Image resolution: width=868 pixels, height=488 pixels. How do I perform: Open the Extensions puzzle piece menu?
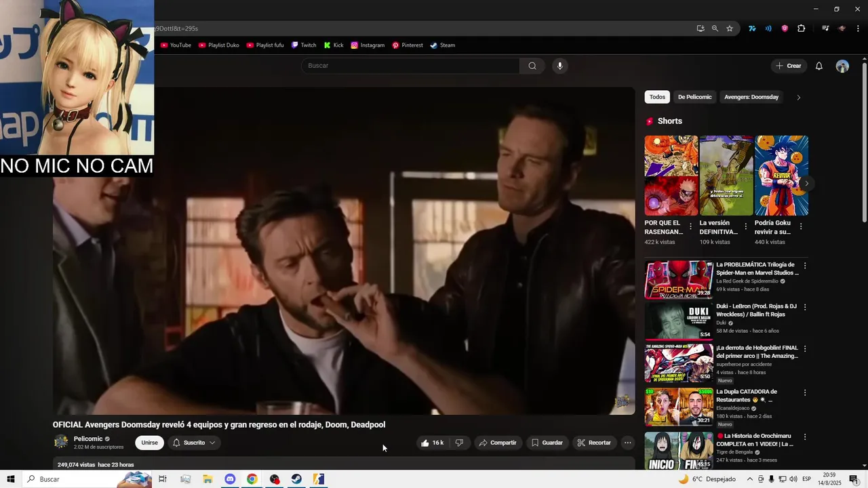tap(801, 28)
